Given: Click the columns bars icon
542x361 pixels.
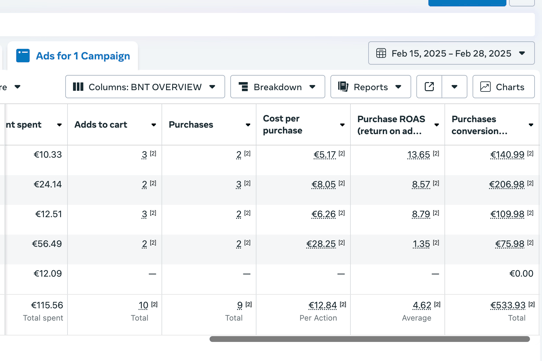Looking at the screenshot, I should pos(78,87).
